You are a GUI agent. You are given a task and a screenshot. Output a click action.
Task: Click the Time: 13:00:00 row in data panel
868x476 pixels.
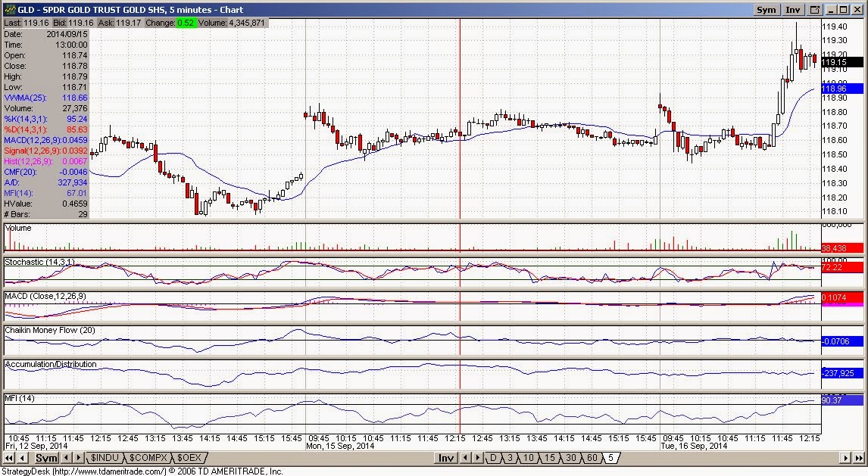[x=45, y=45]
